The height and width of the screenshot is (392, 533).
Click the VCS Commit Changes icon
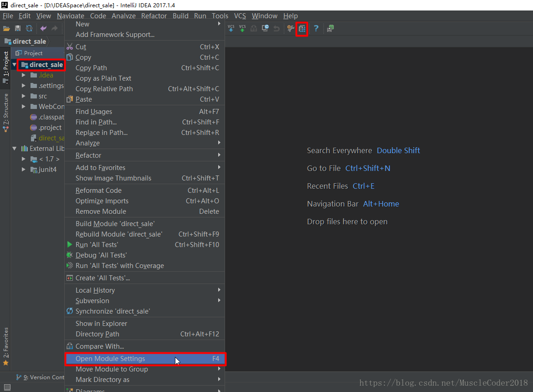point(242,28)
